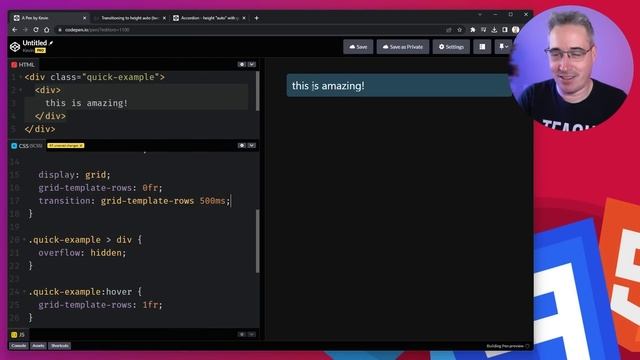Click 'overflow: hidden;' code line

pyautogui.click(x=82, y=253)
